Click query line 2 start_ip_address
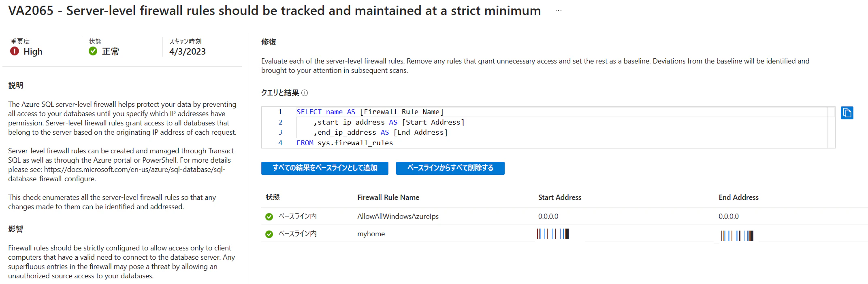The image size is (868, 284). click(389, 122)
